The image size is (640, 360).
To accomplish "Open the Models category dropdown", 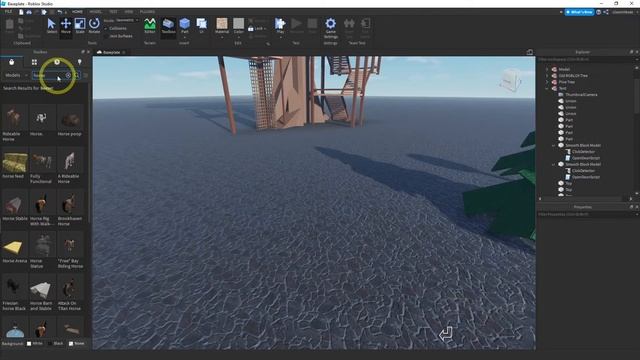I will 16,75.
